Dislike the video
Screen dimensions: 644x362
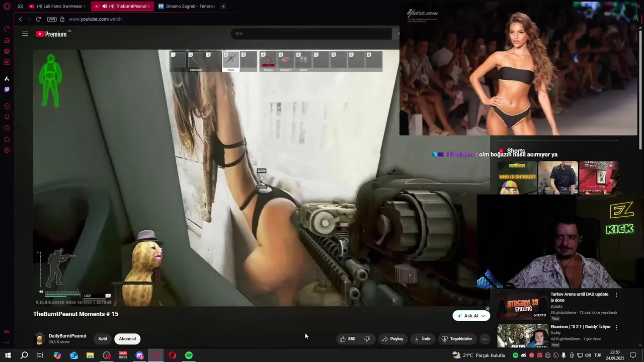click(x=367, y=339)
